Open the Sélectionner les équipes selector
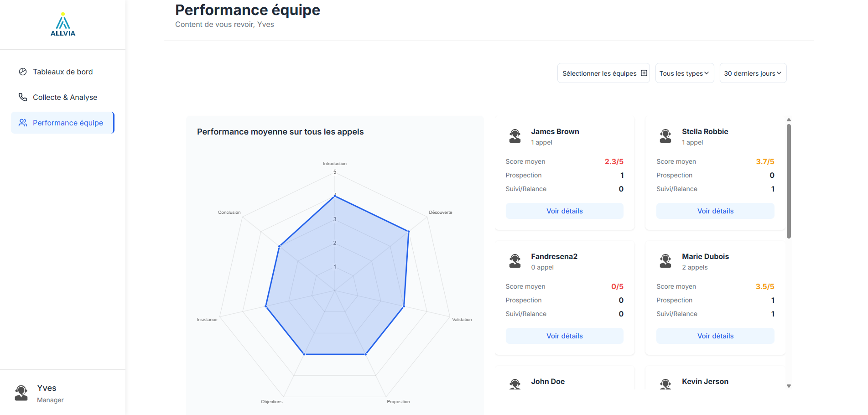This screenshot has height=415, width=868. pos(599,73)
